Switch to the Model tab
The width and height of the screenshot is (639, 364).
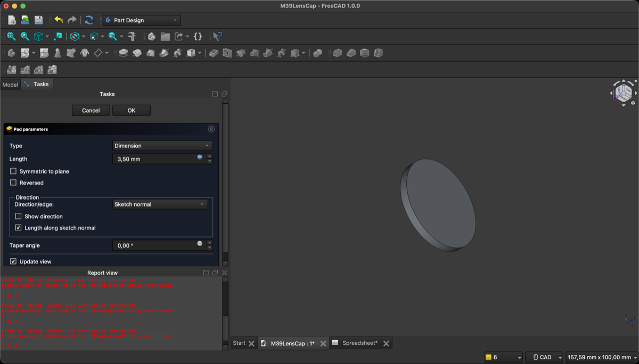(10, 84)
